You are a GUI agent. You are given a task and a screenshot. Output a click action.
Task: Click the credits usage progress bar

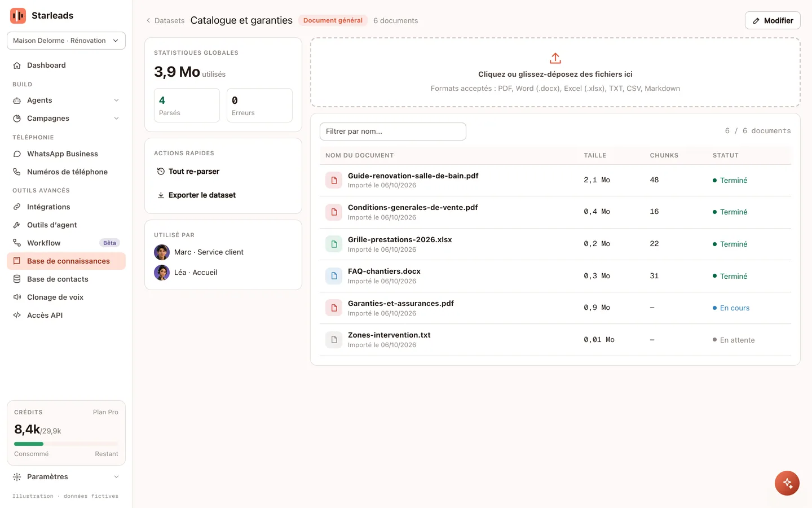pyautogui.click(x=66, y=444)
